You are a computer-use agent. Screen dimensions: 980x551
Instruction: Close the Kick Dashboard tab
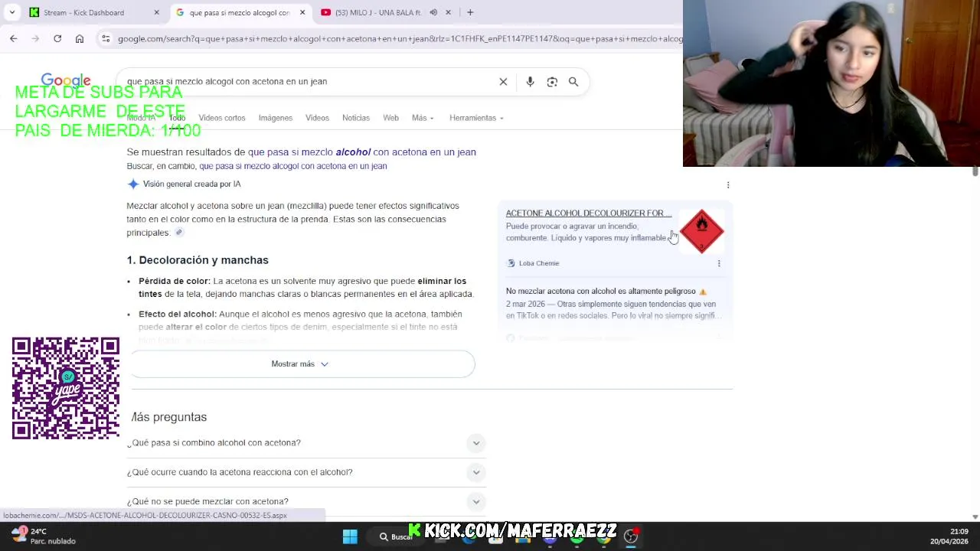[157, 12]
